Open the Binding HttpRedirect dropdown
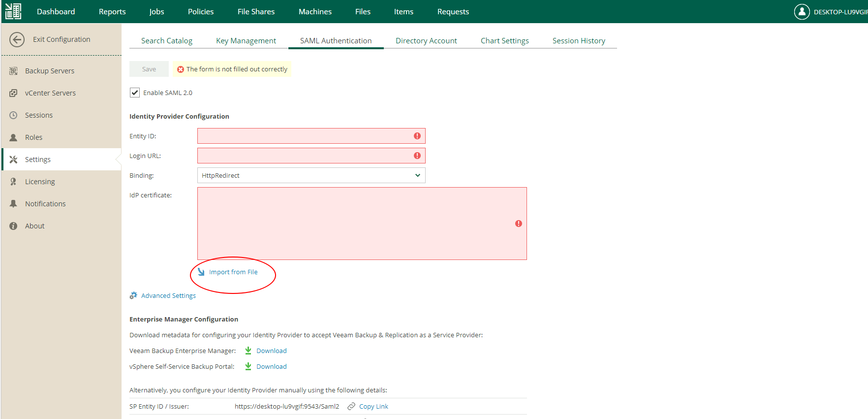 311,175
